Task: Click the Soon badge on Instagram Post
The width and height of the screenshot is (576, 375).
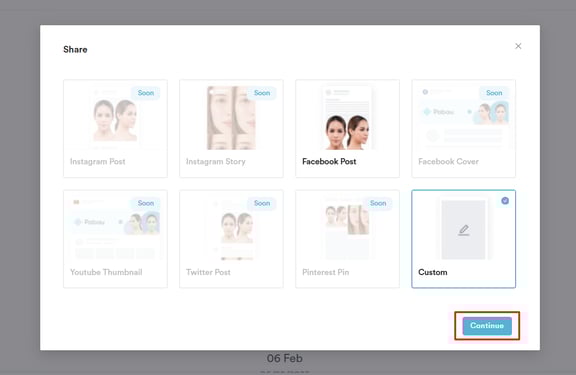Action: 146,93
